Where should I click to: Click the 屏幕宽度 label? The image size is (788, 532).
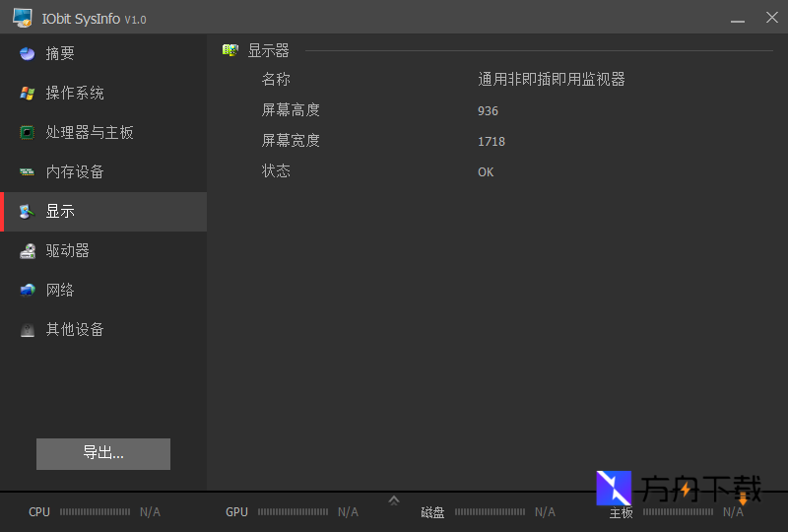pos(291,141)
